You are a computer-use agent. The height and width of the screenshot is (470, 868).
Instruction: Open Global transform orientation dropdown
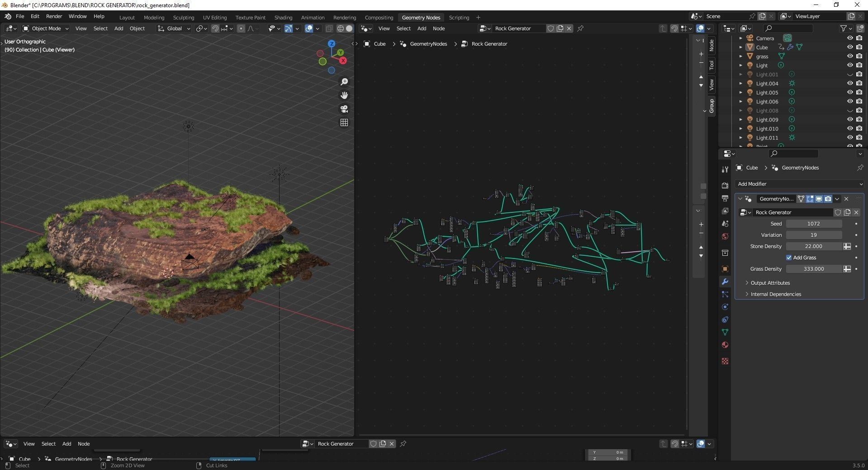(174, 28)
